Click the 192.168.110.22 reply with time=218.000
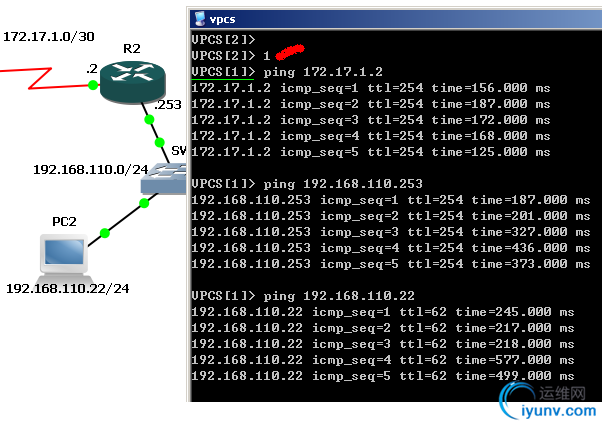This screenshot has height=427, width=602. (x=383, y=344)
